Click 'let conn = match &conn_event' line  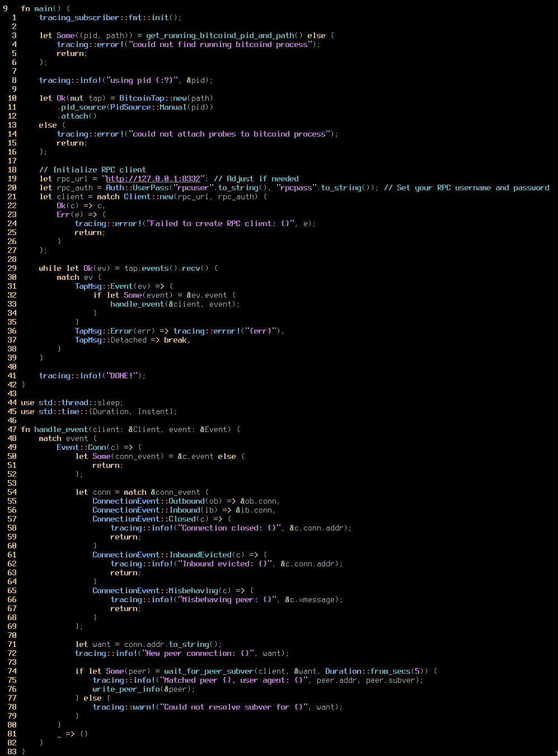click(x=142, y=492)
